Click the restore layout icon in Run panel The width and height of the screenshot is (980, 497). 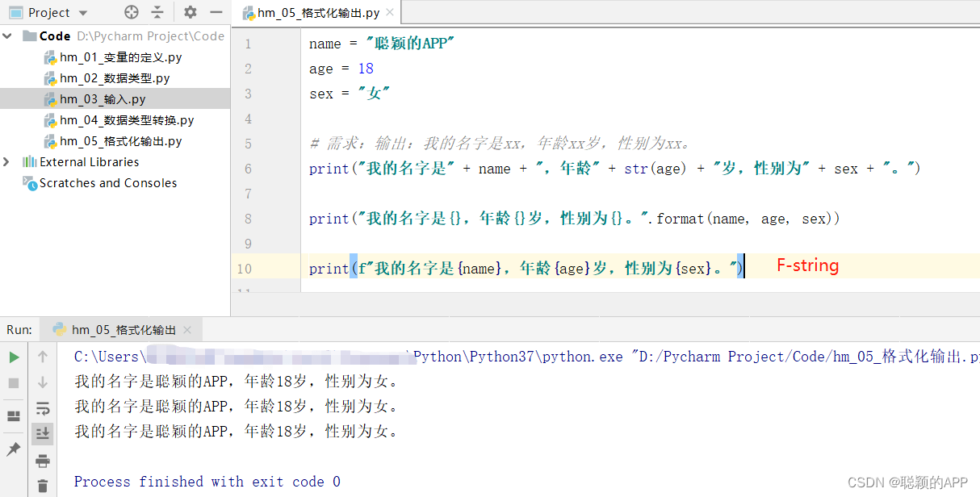[x=14, y=416]
